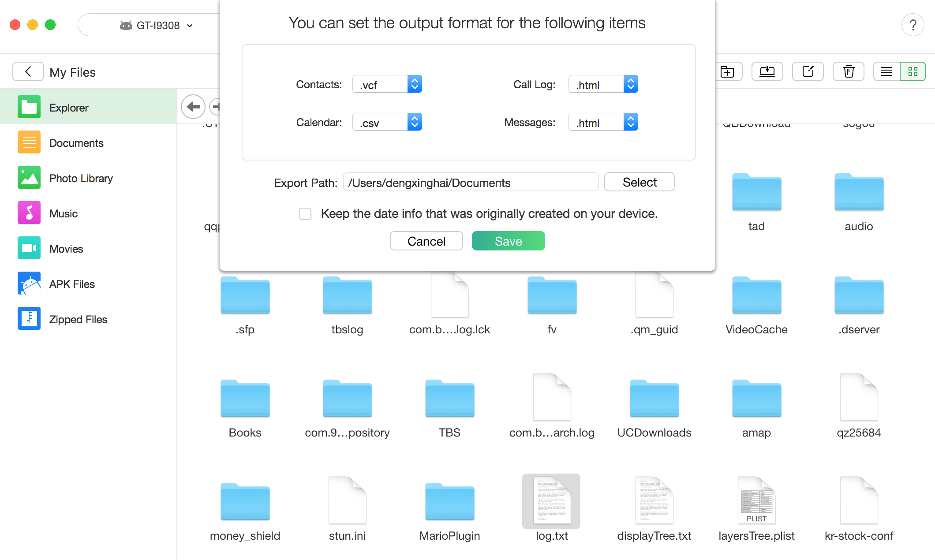Switch to grid view layout
This screenshot has width=935, height=560.
(x=913, y=71)
